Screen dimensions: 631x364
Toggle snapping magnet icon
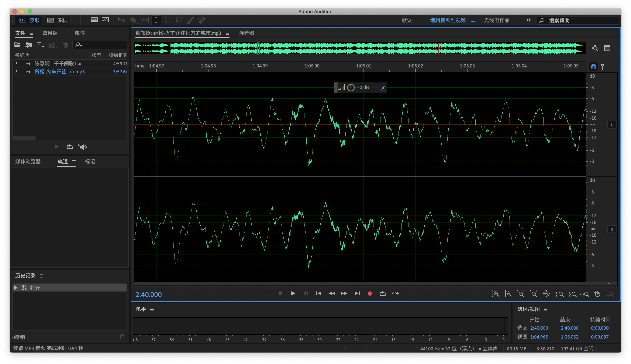tap(593, 67)
